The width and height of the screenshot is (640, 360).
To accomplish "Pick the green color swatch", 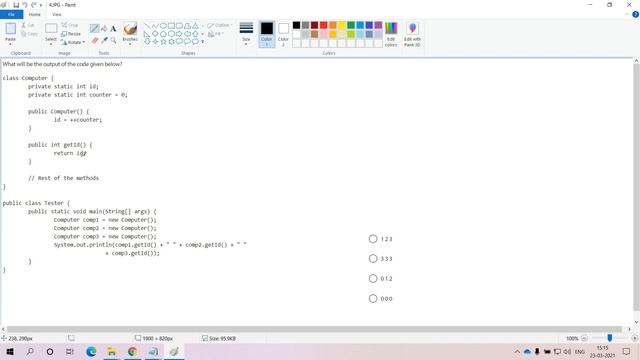I will (x=351, y=25).
